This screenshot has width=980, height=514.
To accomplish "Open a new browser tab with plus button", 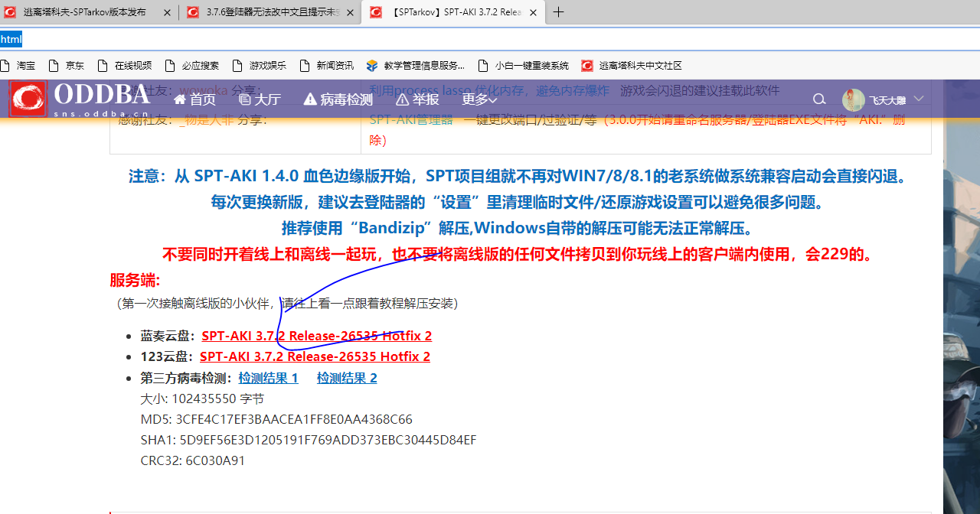I will 558,12.
